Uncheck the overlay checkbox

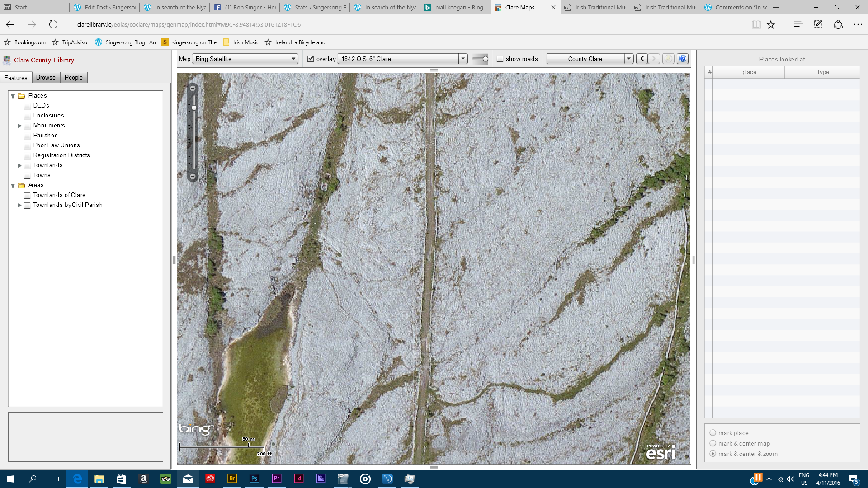pos(311,59)
